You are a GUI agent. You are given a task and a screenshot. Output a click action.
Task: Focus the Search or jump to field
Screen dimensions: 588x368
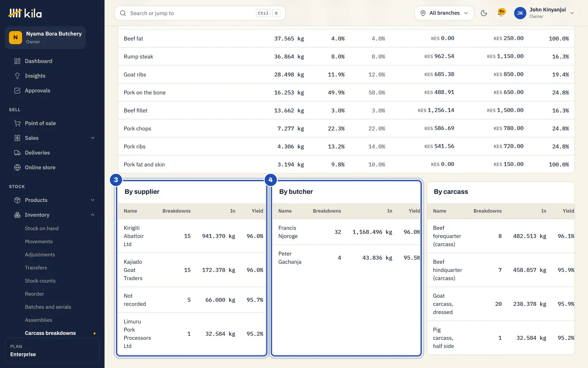[200, 13]
